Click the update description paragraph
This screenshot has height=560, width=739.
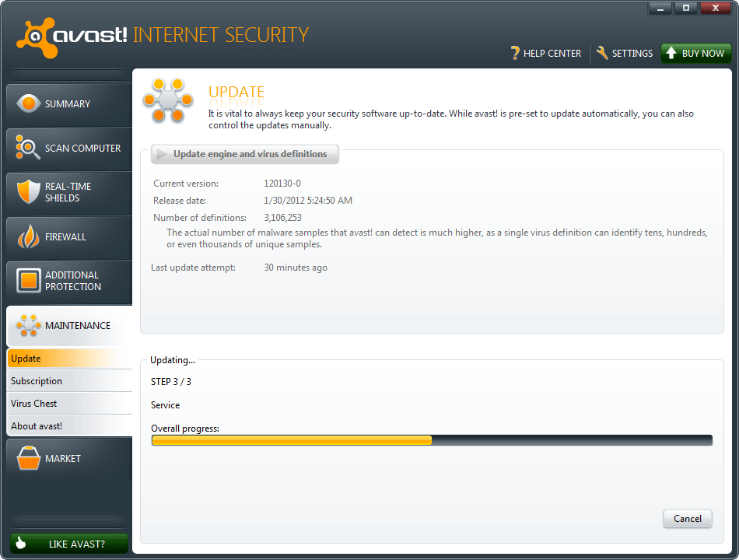pyautogui.click(x=451, y=119)
